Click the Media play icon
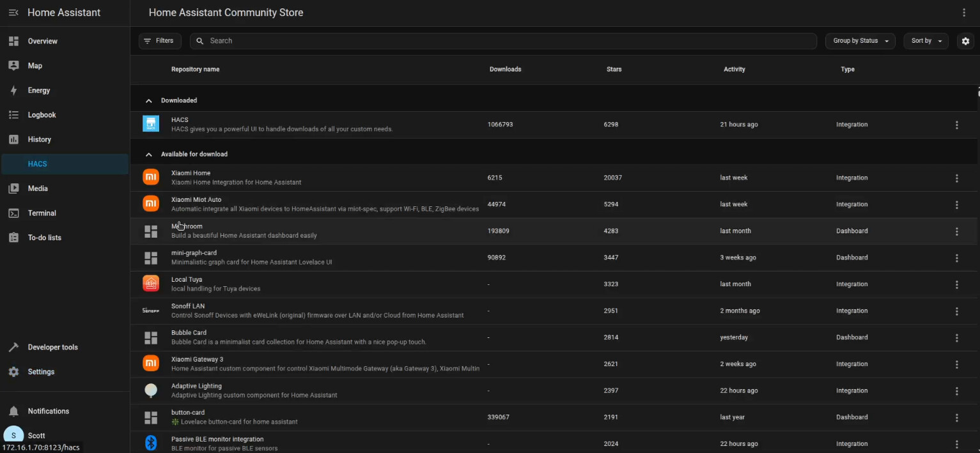 (13, 188)
